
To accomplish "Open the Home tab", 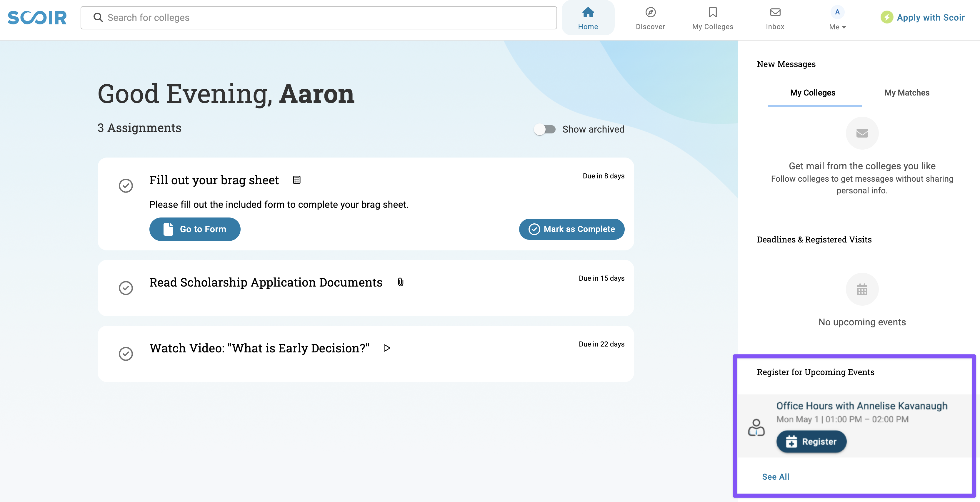I will point(588,18).
